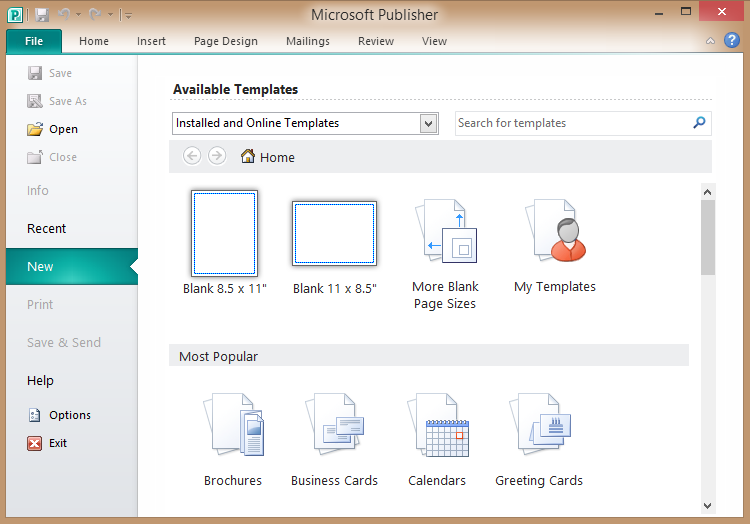Viewport: 750px width, 524px height.
Task: Open the Business Cards template category
Action: (x=334, y=440)
